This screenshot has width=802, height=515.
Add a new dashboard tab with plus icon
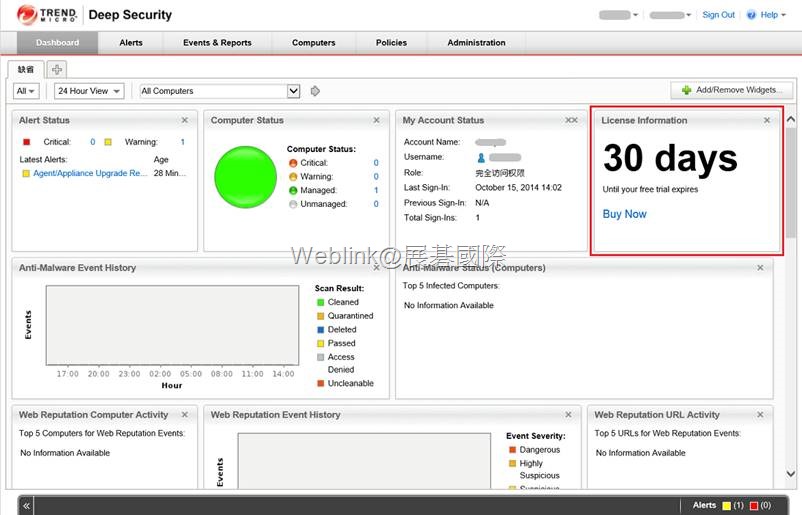pos(57,69)
